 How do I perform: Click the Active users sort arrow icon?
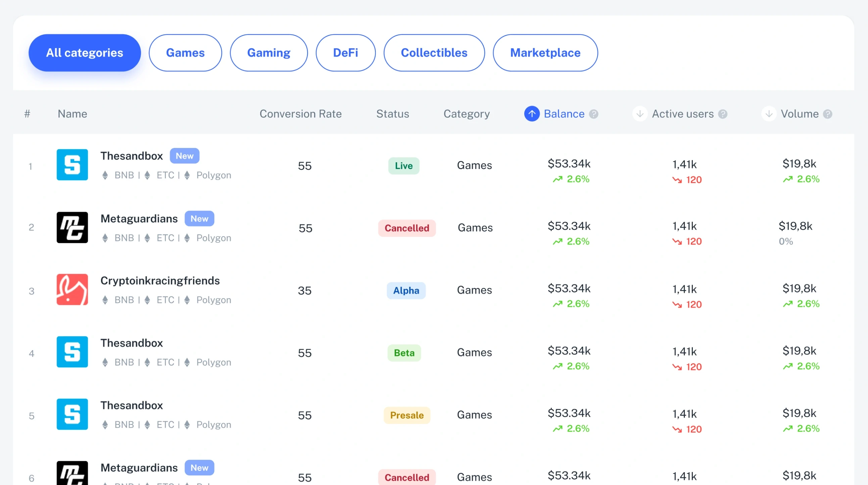[x=640, y=114]
